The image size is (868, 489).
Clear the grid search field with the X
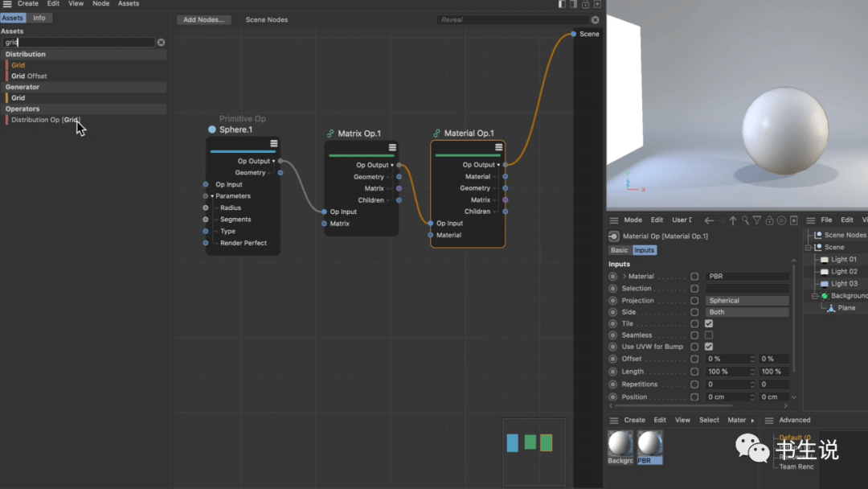[x=160, y=42]
